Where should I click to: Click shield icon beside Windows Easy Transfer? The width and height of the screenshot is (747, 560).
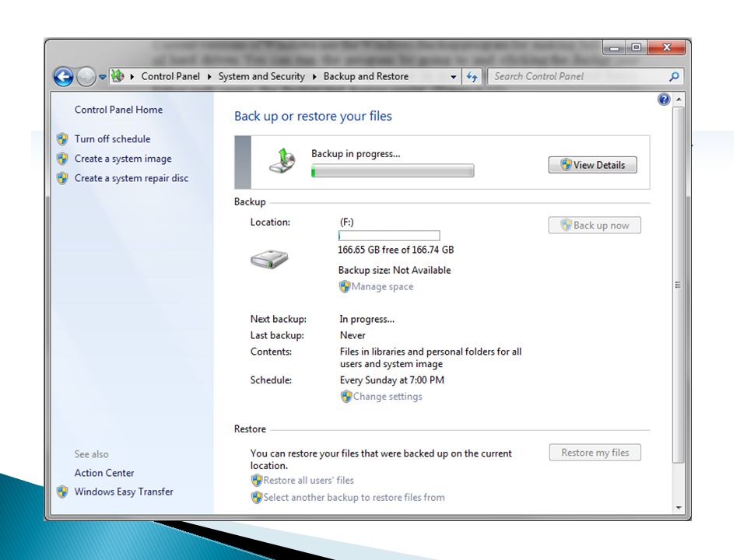click(62, 492)
